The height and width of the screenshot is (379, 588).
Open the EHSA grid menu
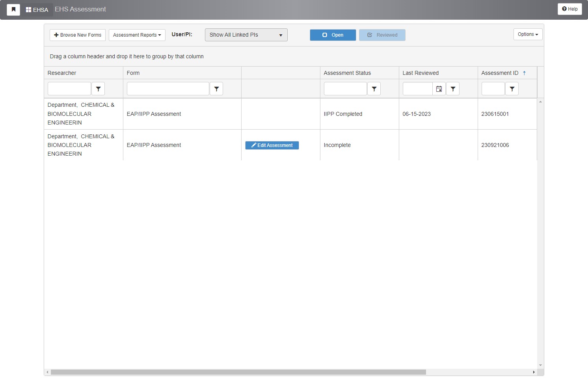tap(37, 10)
